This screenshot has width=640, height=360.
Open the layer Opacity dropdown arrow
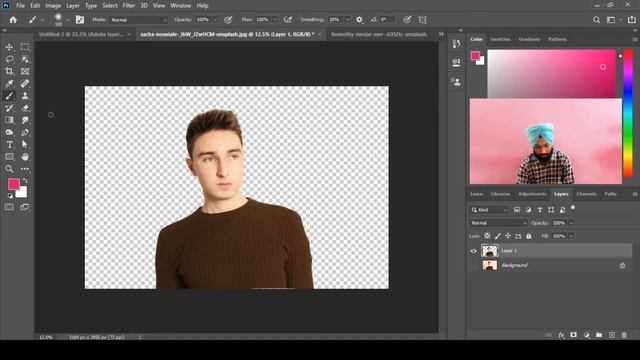571,223
